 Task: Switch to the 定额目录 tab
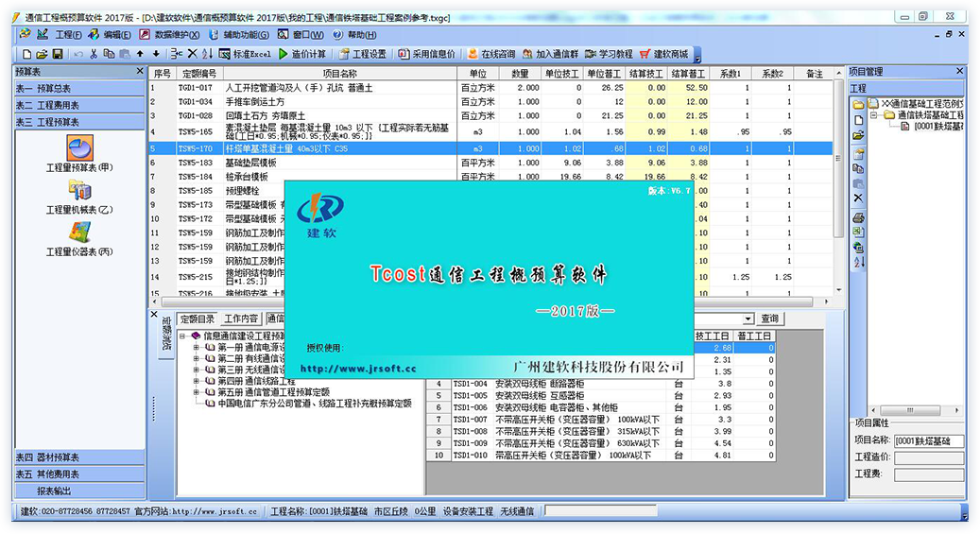pos(198,319)
